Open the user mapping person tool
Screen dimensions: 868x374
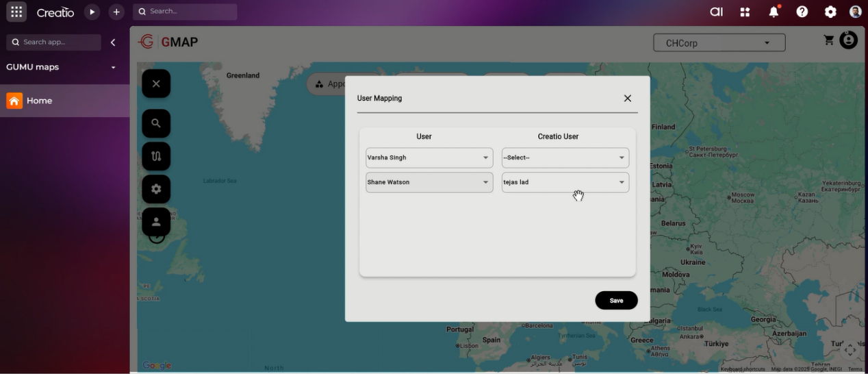point(156,222)
